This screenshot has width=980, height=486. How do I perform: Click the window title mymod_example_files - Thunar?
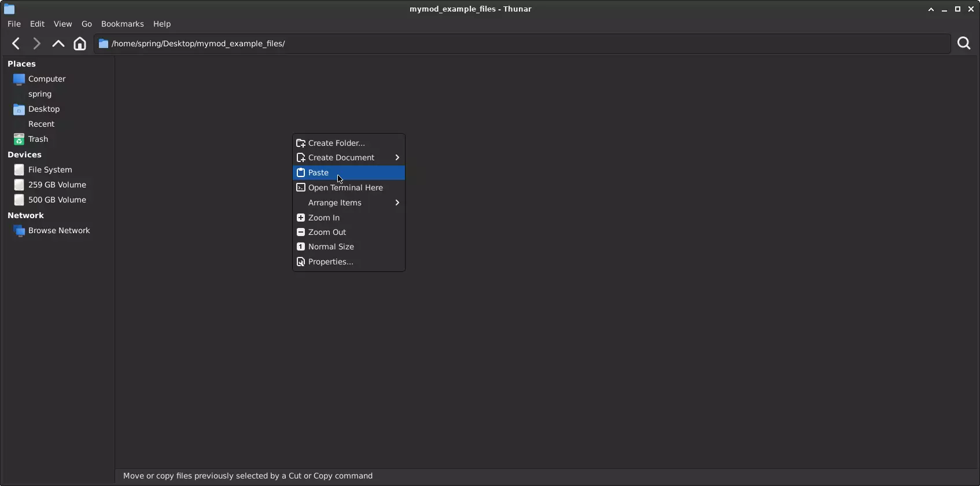(x=470, y=9)
